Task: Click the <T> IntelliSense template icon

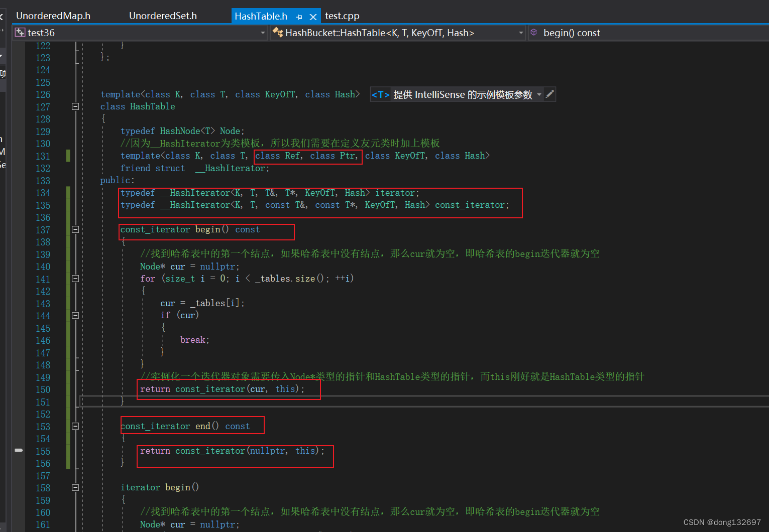Action: [x=380, y=95]
